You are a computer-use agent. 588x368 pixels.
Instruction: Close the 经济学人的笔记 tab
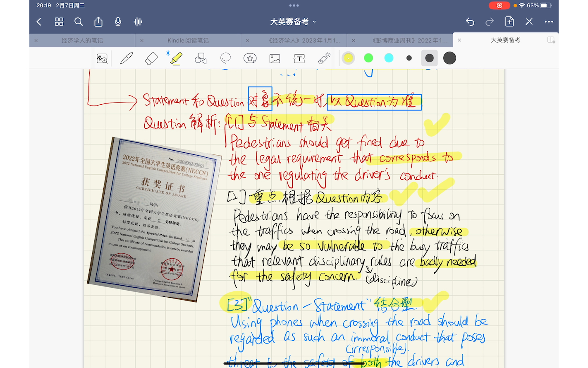[x=36, y=41]
